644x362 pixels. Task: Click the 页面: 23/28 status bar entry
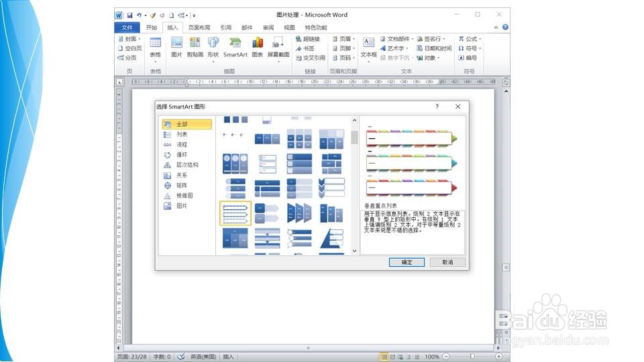point(132,357)
